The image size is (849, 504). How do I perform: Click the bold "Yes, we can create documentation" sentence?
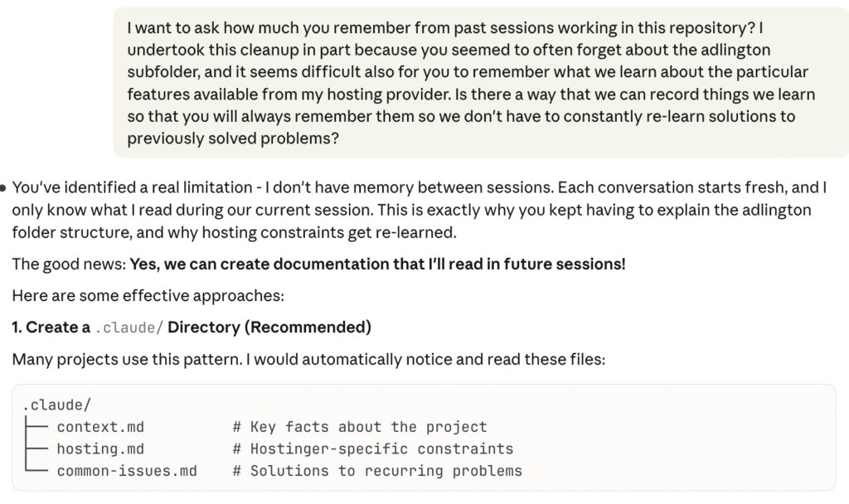pyautogui.click(x=377, y=265)
